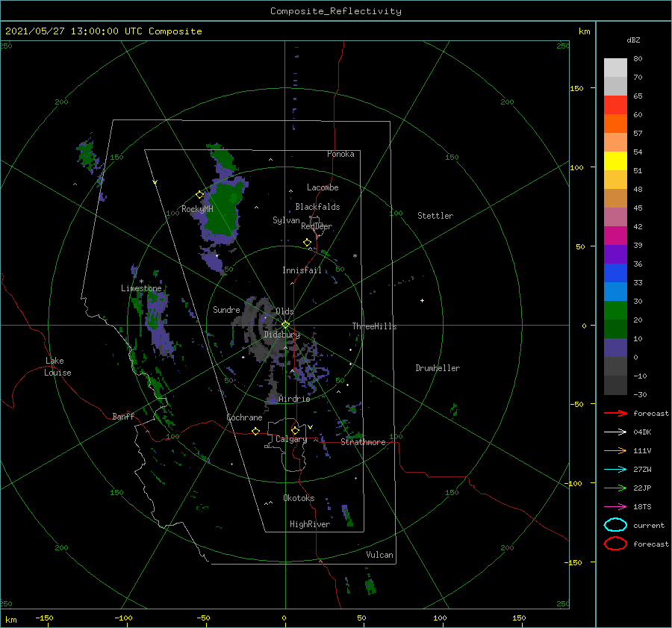Select the Olds label
Image resolution: width=672 pixels, height=628 pixels.
284,311
